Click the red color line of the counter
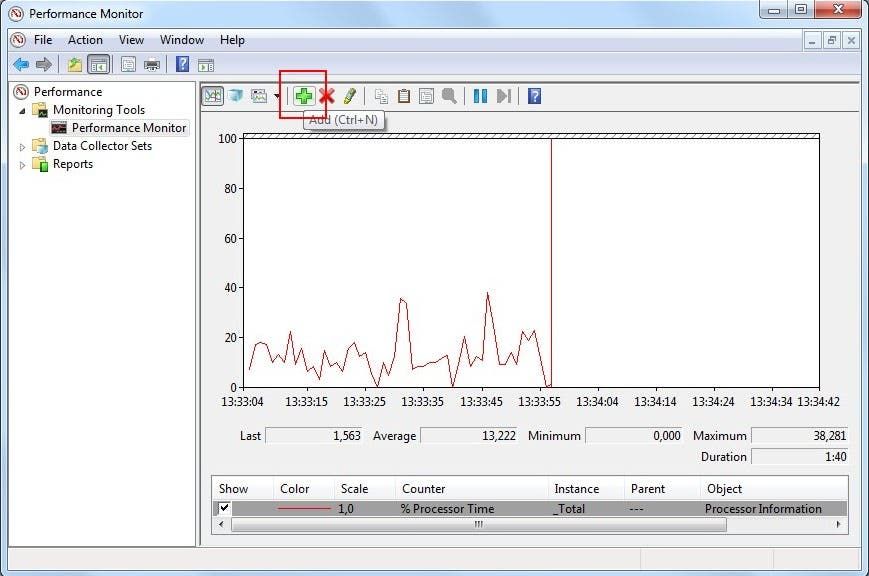869x576 pixels. (x=304, y=508)
